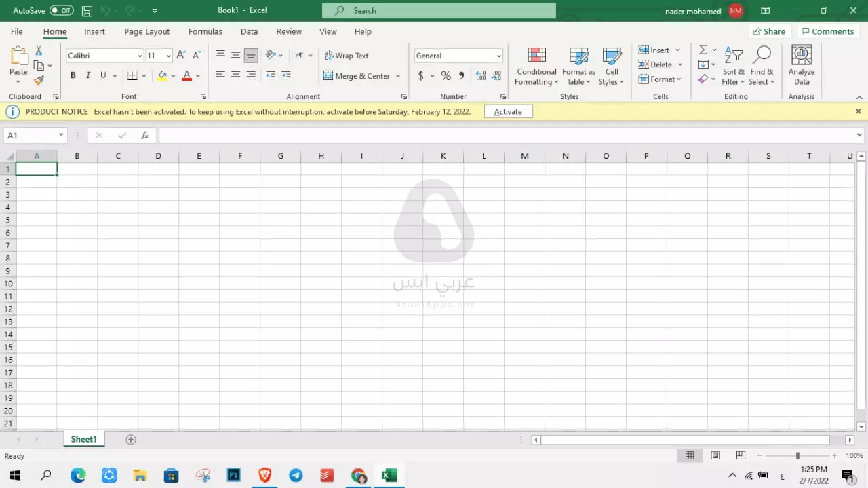Toggle the AutoSave switch

(62, 11)
